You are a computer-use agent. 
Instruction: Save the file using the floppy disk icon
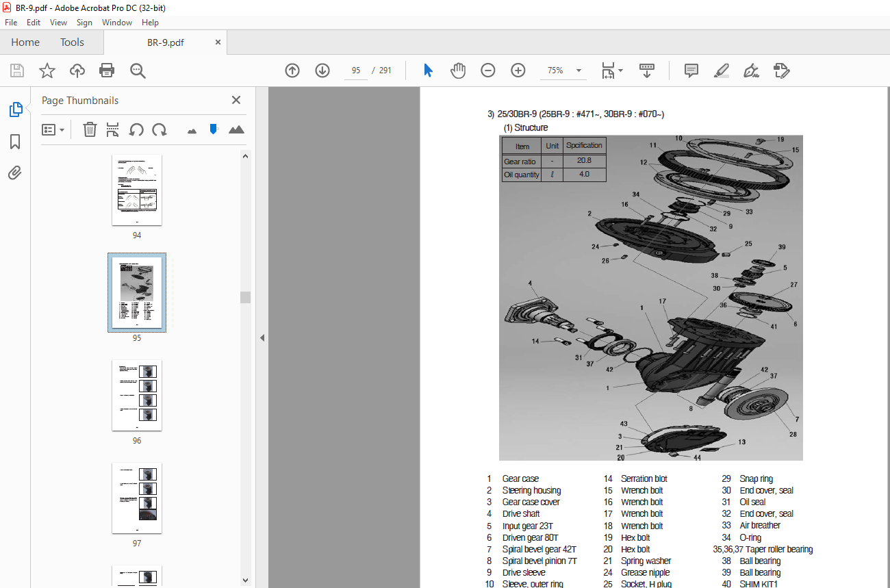point(17,71)
